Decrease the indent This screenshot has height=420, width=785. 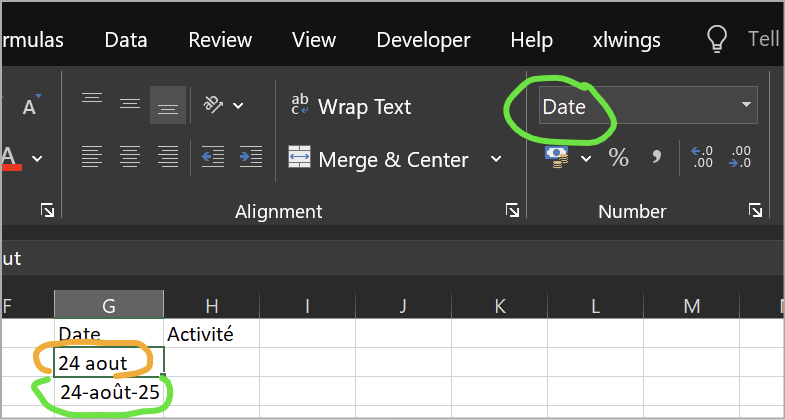tap(213, 158)
